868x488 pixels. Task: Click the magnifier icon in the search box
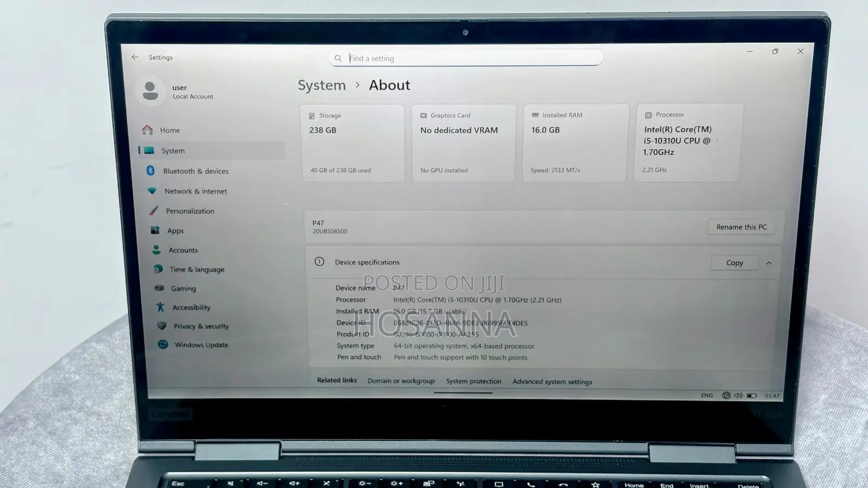click(x=338, y=58)
